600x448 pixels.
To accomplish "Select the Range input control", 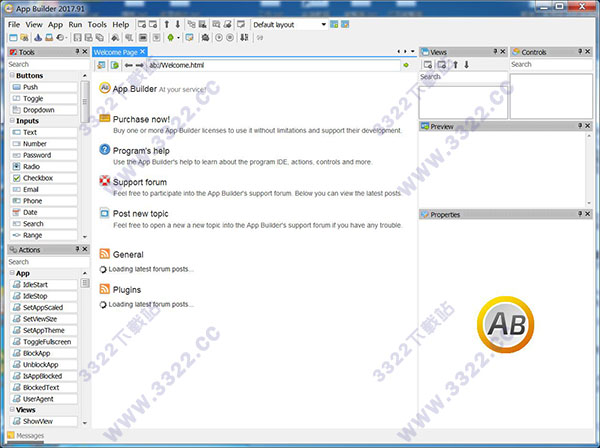I will pos(43,235).
